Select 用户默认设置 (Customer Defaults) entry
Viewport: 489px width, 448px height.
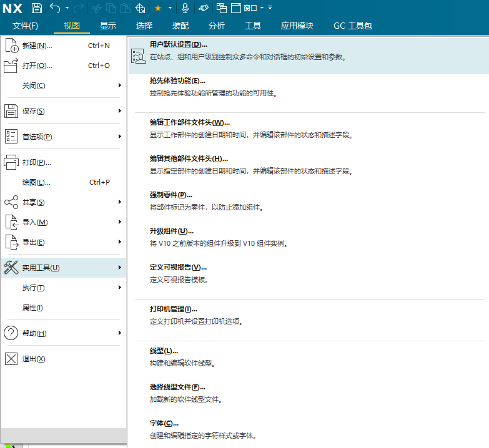[x=178, y=45]
